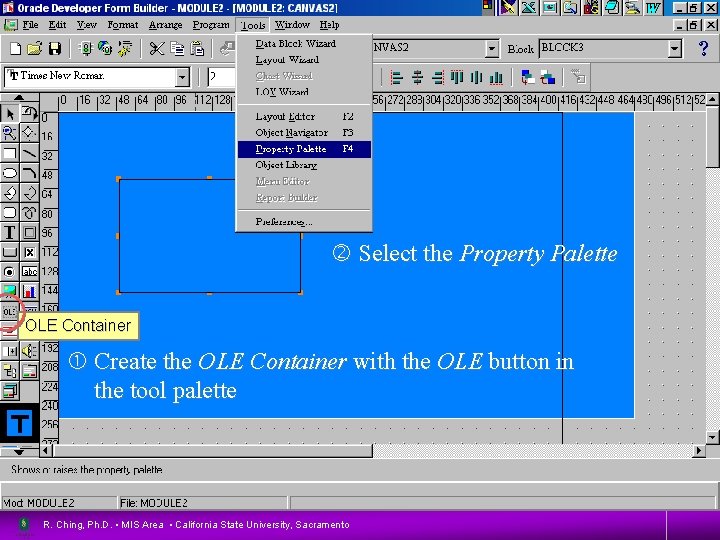
Task: Choose Layout Wizard menu entry
Action: 304,60
